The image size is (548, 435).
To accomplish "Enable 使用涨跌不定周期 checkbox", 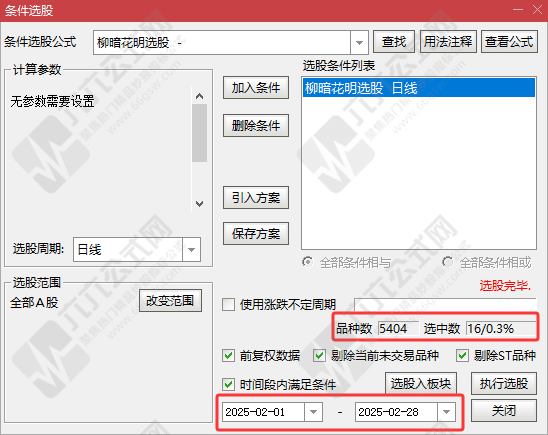I will tap(229, 304).
